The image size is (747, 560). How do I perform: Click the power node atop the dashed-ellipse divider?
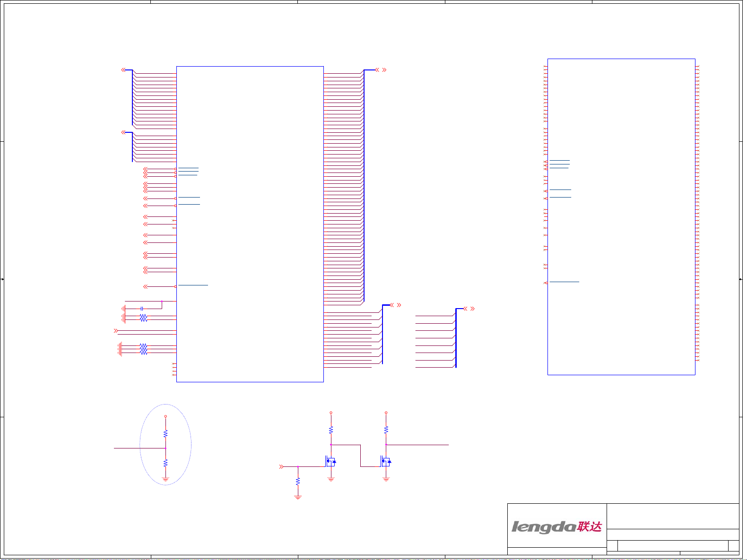[x=165, y=416]
